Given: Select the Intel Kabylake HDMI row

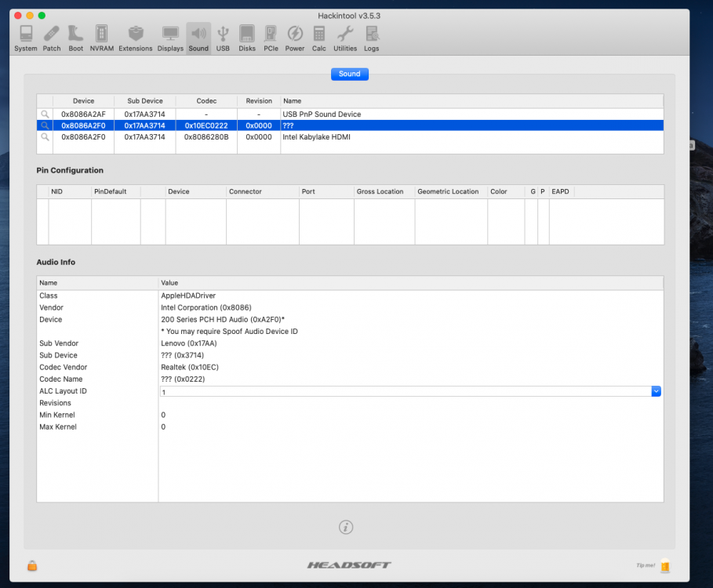Looking at the screenshot, I should (x=350, y=136).
